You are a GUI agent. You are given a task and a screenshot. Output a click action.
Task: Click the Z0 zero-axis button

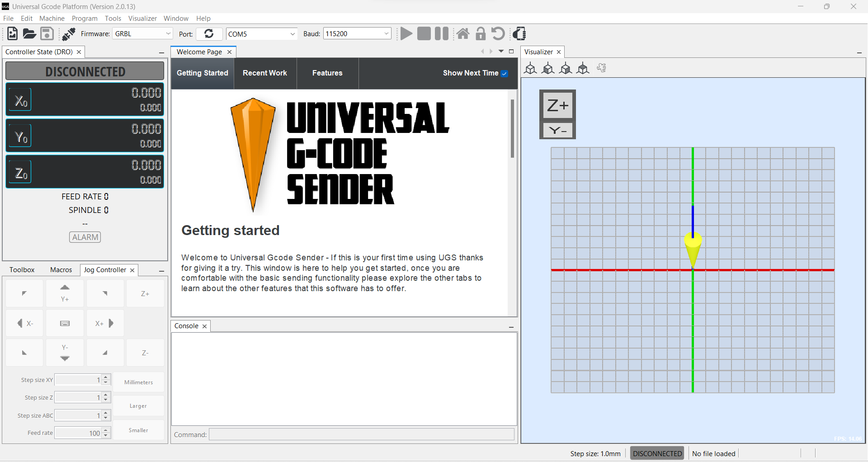pos(20,172)
